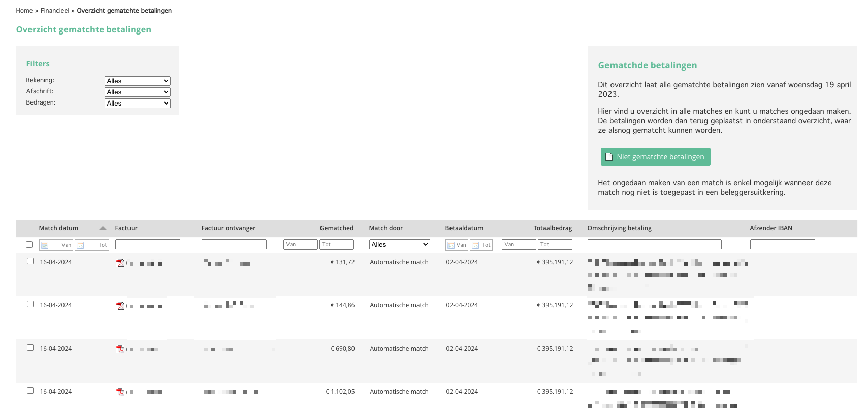This screenshot has height=413, width=868.
Task: Click gematched amount € 1.102,05
Action: [x=340, y=392]
